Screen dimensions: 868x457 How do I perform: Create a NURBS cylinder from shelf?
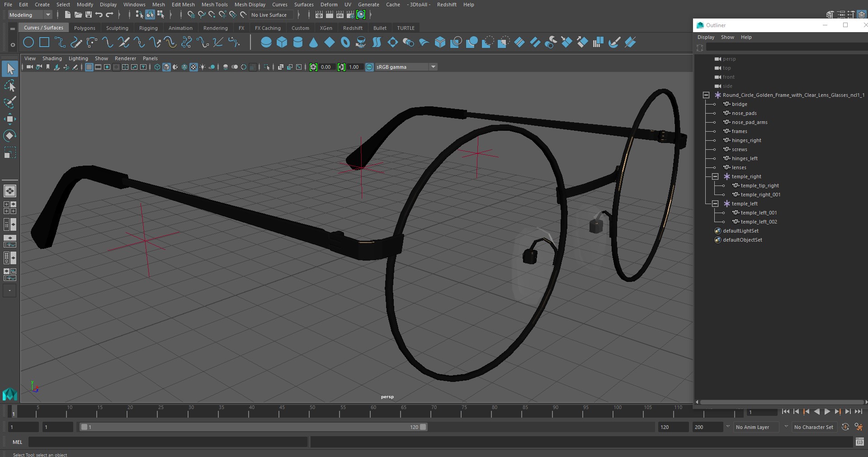pyautogui.click(x=298, y=43)
